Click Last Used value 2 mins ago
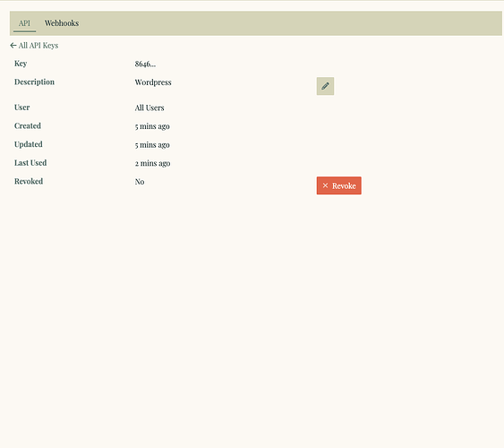This screenshot has height=448, width=504. (153, 163)
